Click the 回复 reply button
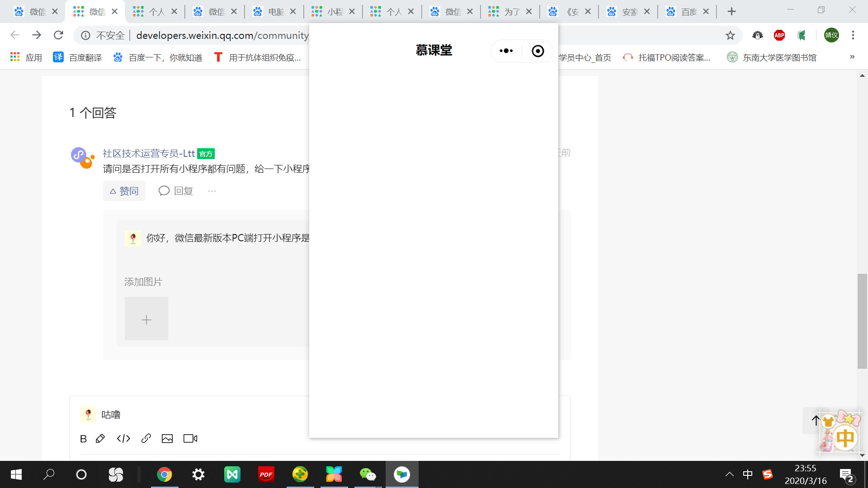 coord(176,191)
